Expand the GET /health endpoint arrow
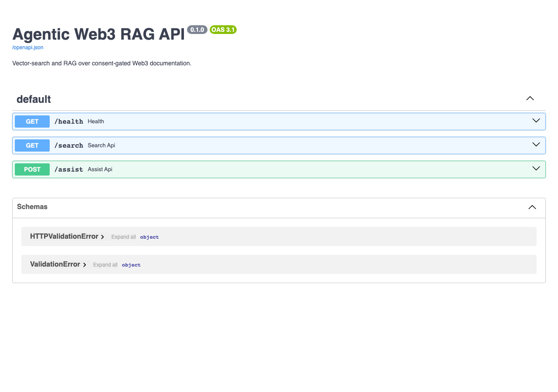Viewport: 558px width, 392px height. pos(536,121)
